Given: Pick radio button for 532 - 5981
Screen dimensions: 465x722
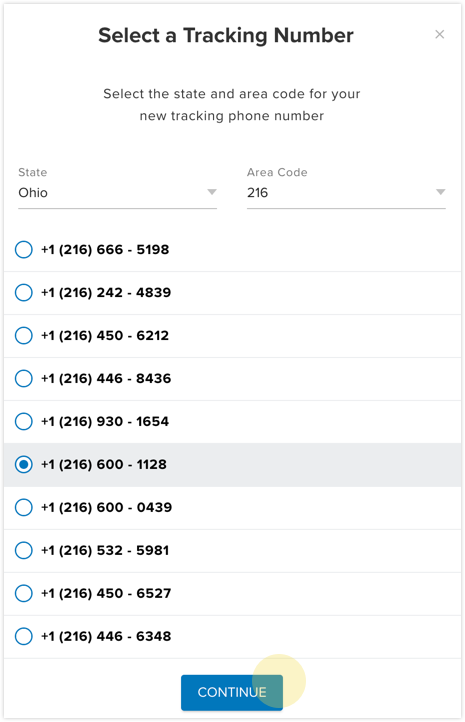Looking at the screenshot, I should point(23,550).
